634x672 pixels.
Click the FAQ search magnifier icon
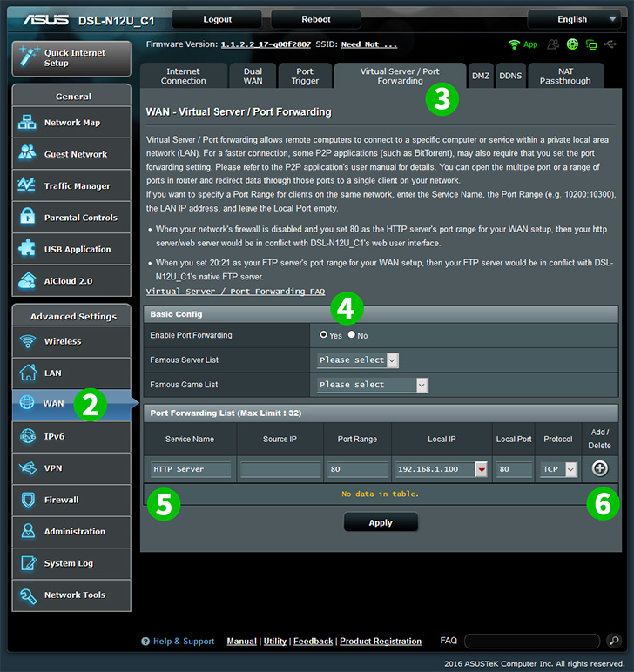point(614,641)
